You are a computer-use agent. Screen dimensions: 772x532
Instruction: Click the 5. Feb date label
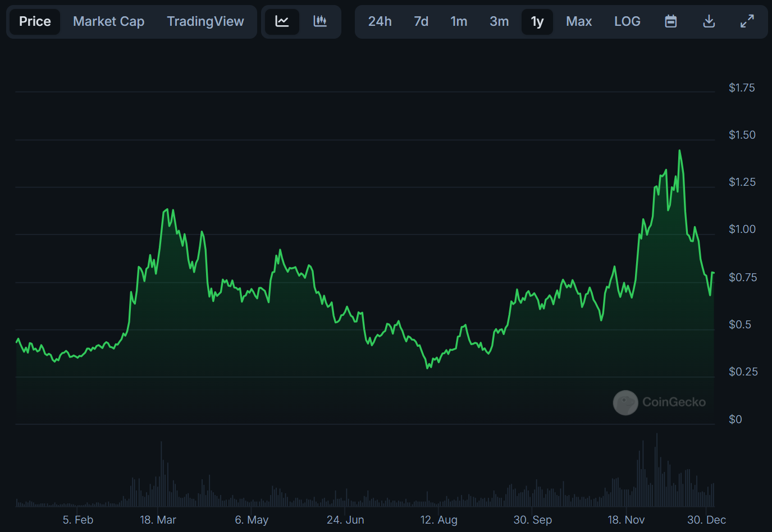pyautogui.click(x=78, y=520)
